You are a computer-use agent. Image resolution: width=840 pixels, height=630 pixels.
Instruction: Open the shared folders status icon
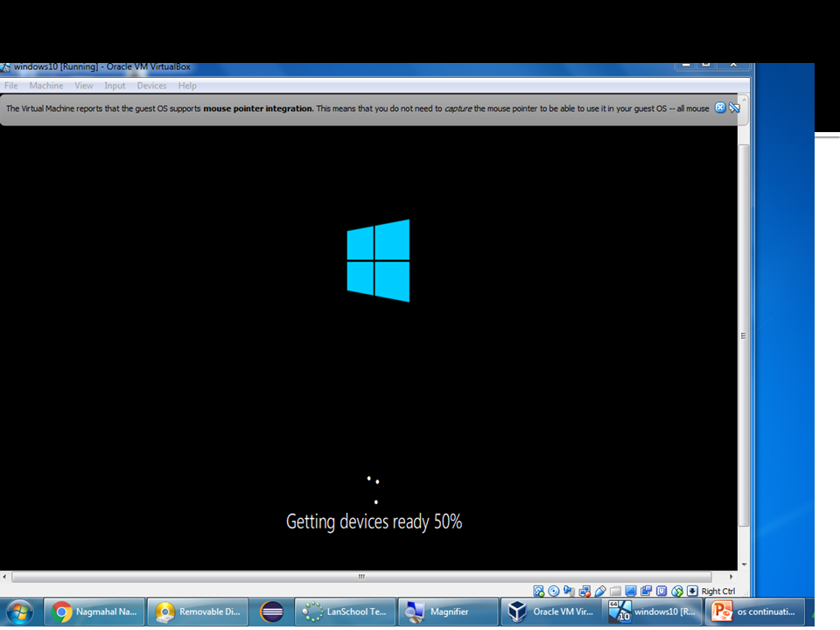click(615, 591)
